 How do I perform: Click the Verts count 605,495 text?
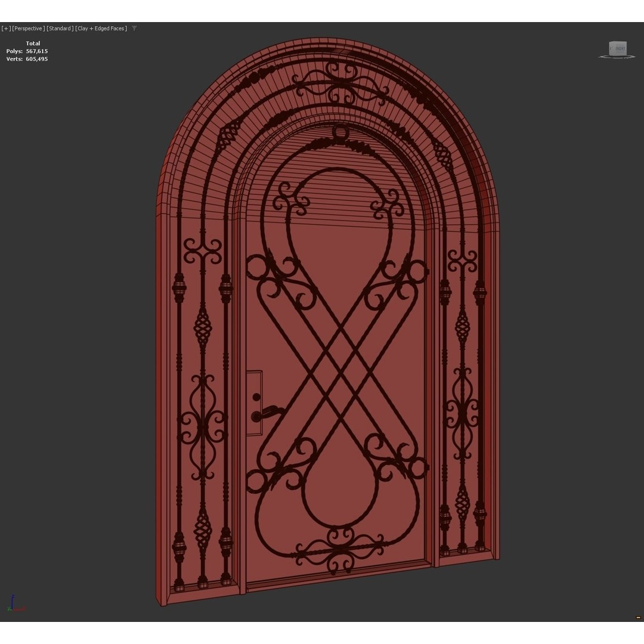[x=36, y=58]
